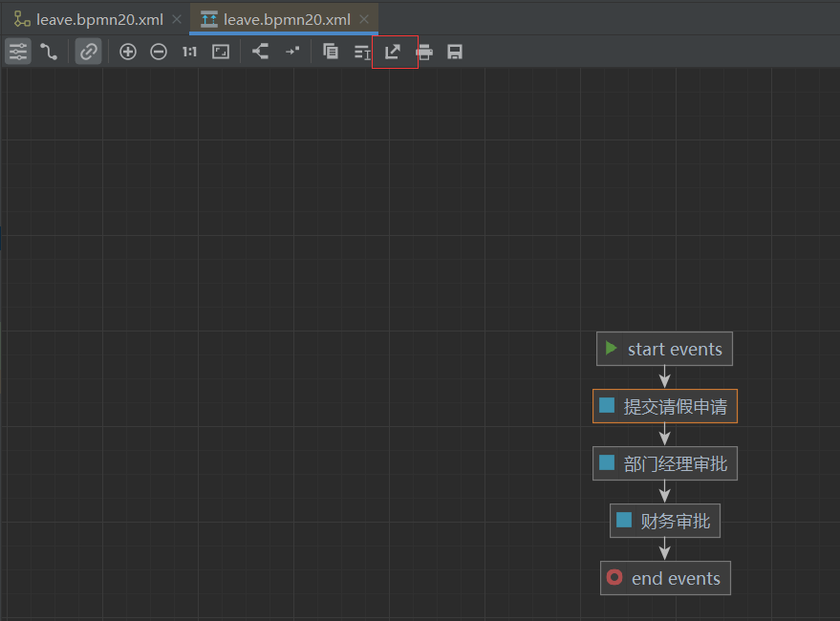
Task: Close the active diagram tab
Action: [x=364, y=19]
